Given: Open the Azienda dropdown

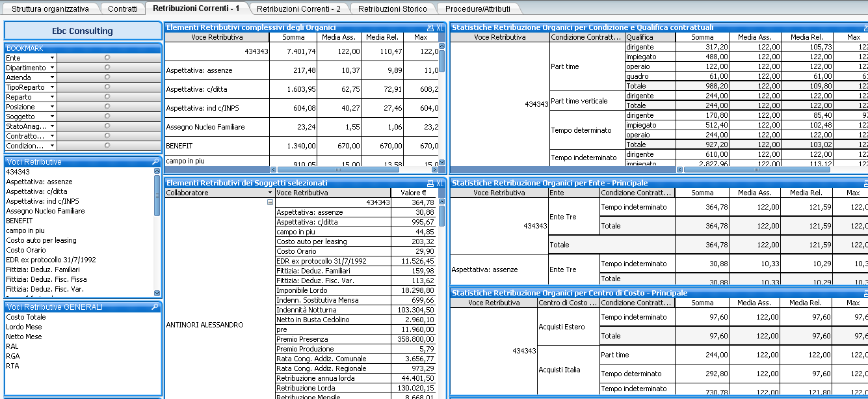Looking at the screenshot, I should tap(52, 77).
